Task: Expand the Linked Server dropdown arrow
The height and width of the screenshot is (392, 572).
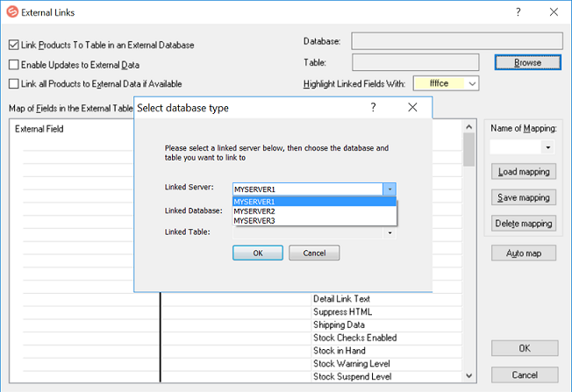Action: [390, 189]
